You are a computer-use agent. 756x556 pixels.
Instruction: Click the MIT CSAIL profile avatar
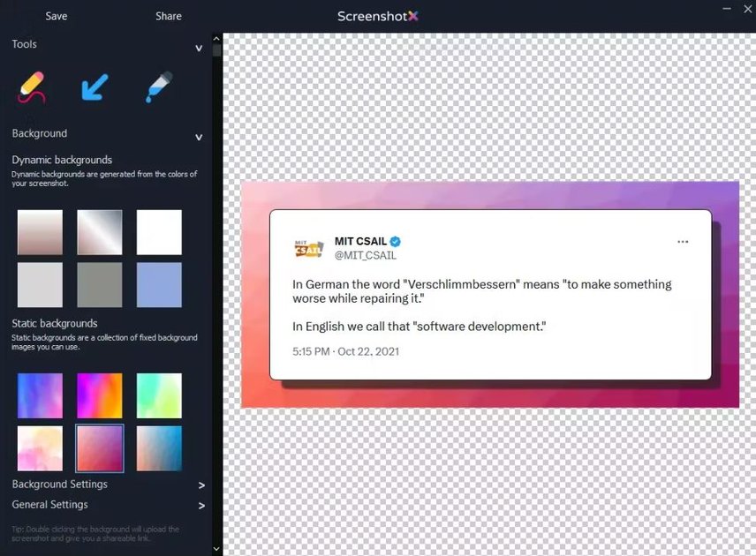tap(308, 248)
